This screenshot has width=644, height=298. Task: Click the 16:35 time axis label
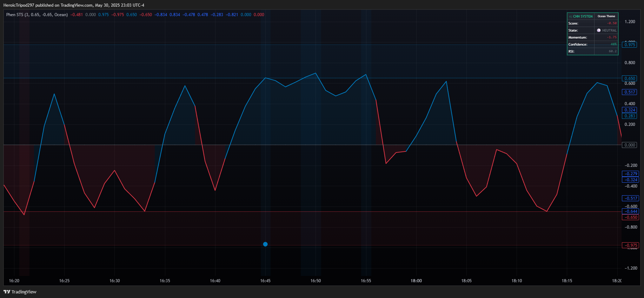165,281
